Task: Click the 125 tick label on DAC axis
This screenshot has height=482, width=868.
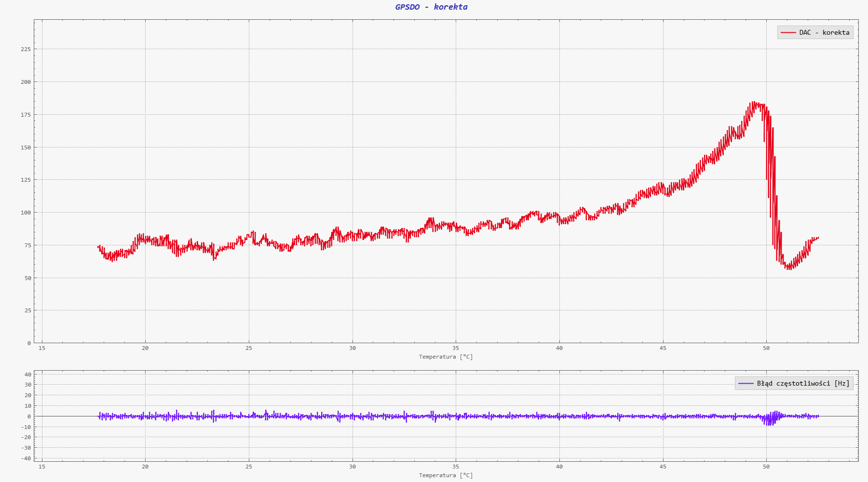Action: pos(26,180)
